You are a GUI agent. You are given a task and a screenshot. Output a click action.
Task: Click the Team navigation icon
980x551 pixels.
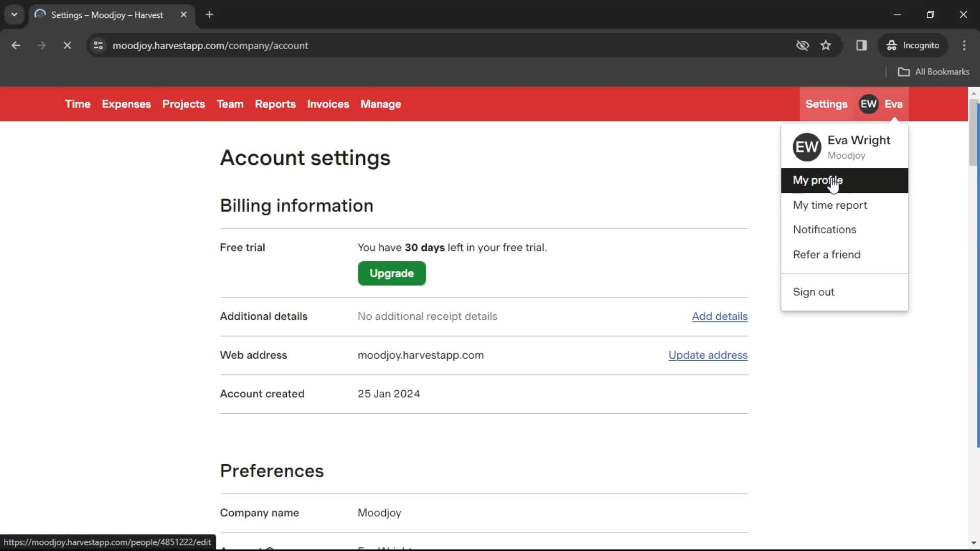(x=230, y=104)
